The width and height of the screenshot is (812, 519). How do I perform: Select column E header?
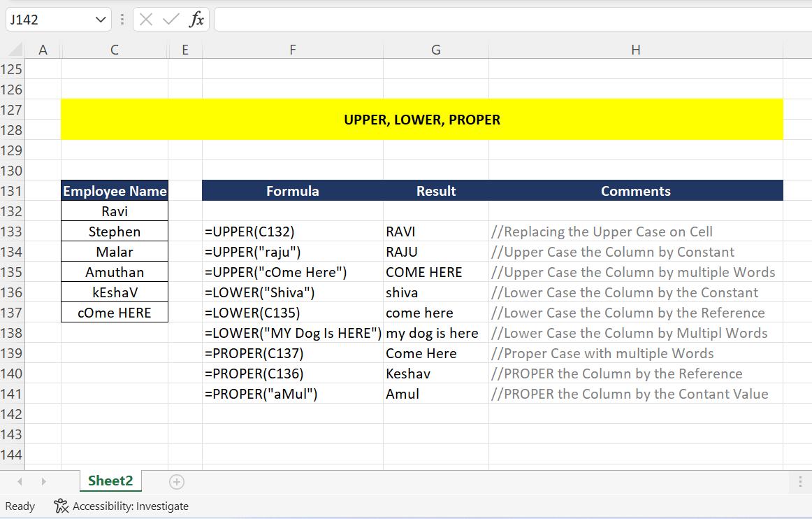pyautogui.click(x=185, y=50)
